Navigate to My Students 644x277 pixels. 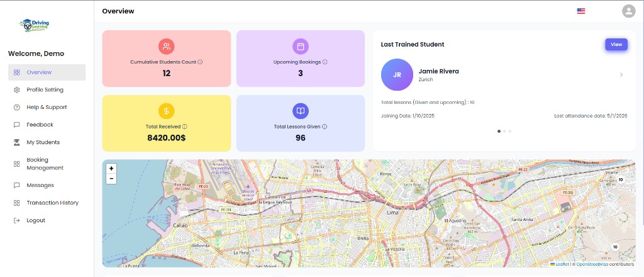coord(47,142)
